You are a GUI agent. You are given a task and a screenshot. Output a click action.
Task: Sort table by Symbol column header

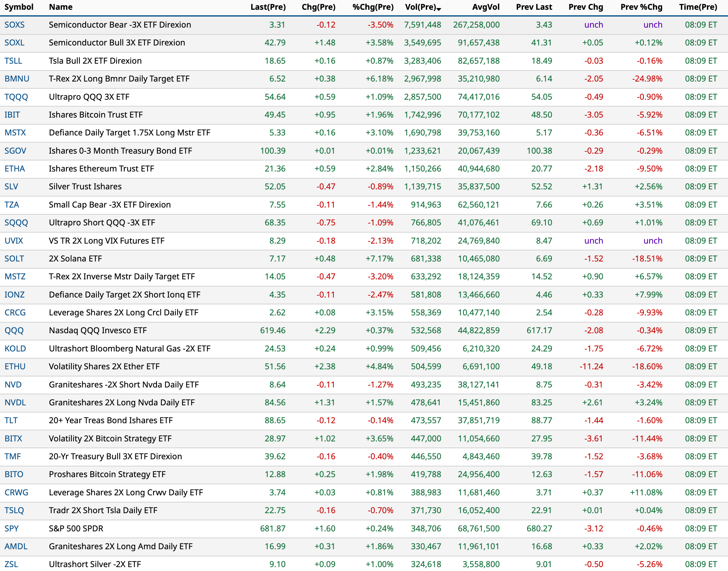[19, 7]
